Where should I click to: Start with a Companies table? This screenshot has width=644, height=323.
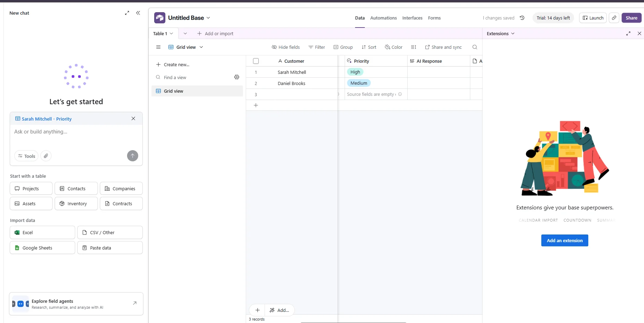coord(121,189)
